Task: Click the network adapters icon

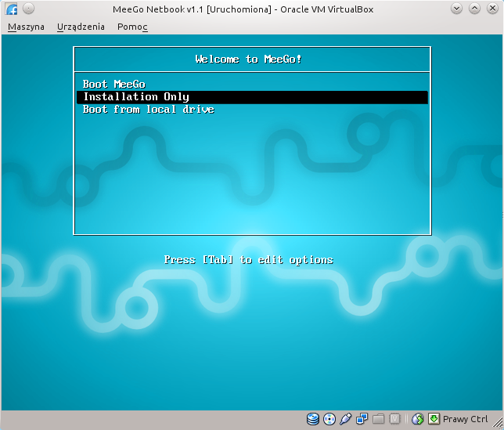Action: point(362,419)
